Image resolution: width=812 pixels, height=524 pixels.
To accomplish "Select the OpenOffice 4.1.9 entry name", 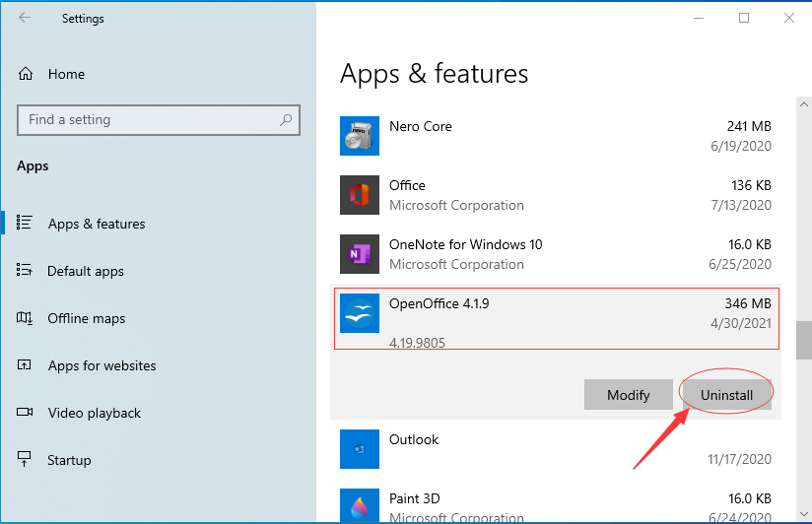I will tap(440, 303).
